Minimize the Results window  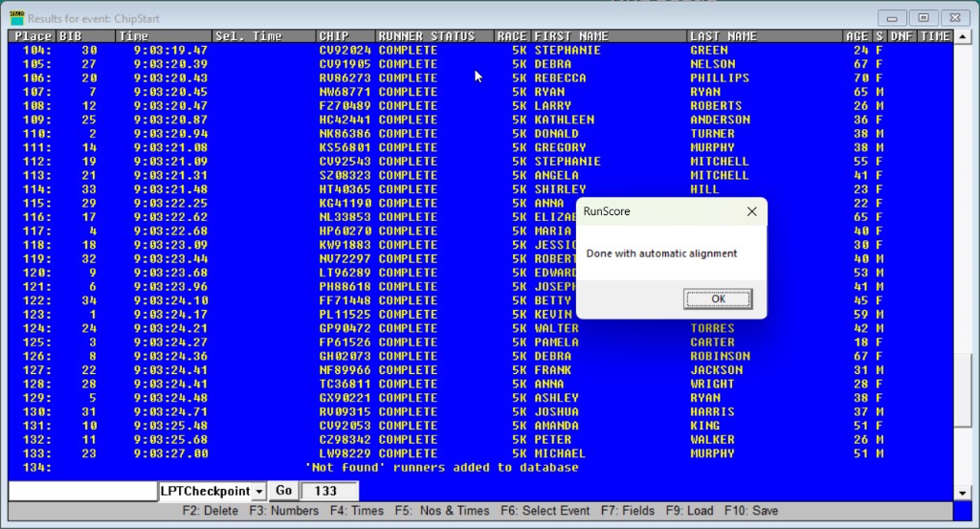coord(892,18)
